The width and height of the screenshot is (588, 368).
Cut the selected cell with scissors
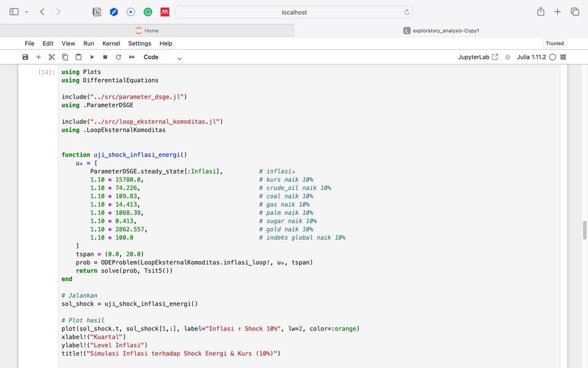tap(51, 57)
